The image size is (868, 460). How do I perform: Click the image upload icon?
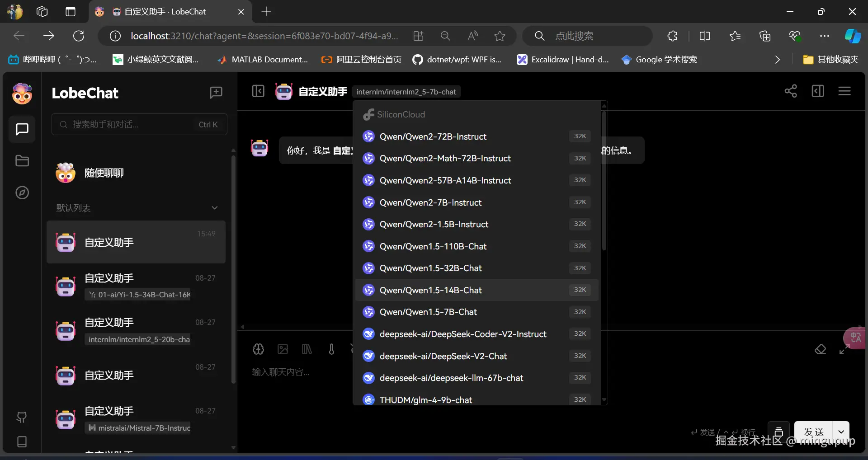click(283, 349)
